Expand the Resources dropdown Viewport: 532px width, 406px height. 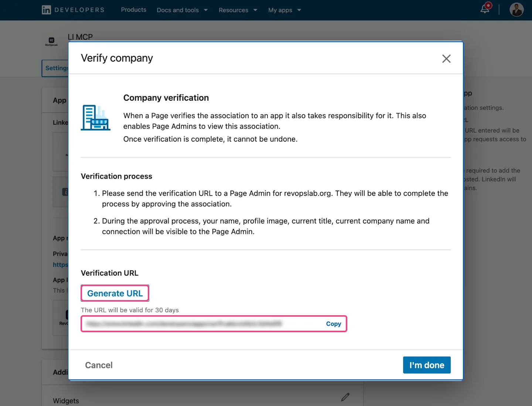click(x=238, y=10)
